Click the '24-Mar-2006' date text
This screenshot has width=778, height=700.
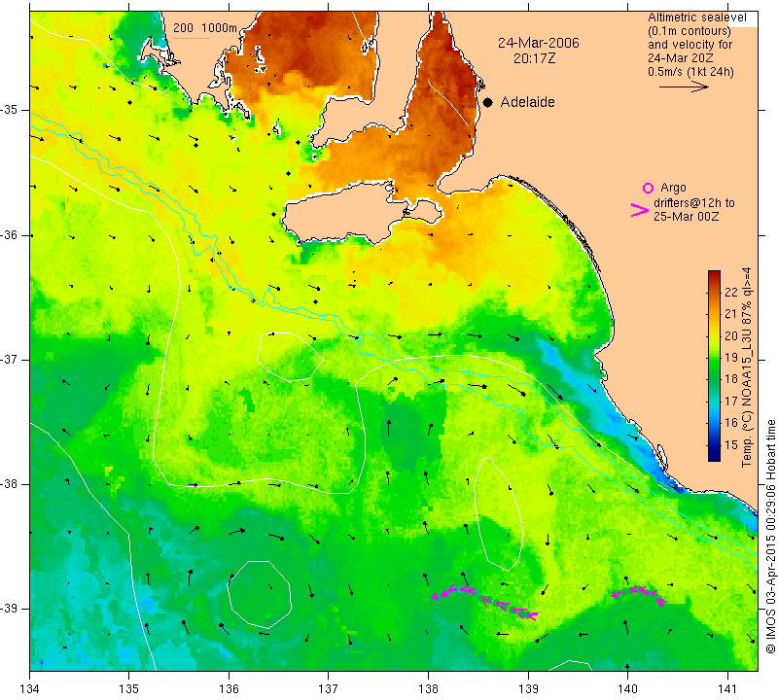click(x=539, y=43)
